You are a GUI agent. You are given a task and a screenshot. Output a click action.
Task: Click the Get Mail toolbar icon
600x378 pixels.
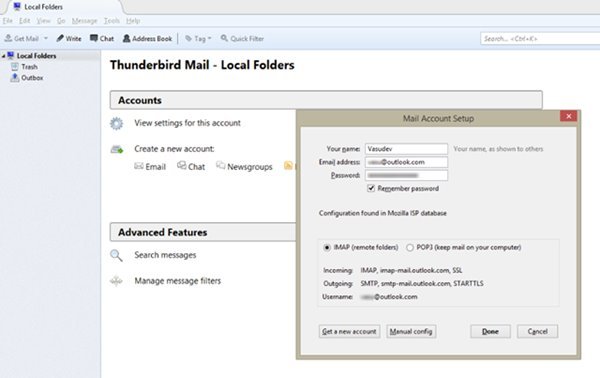(x=8, y=38)
